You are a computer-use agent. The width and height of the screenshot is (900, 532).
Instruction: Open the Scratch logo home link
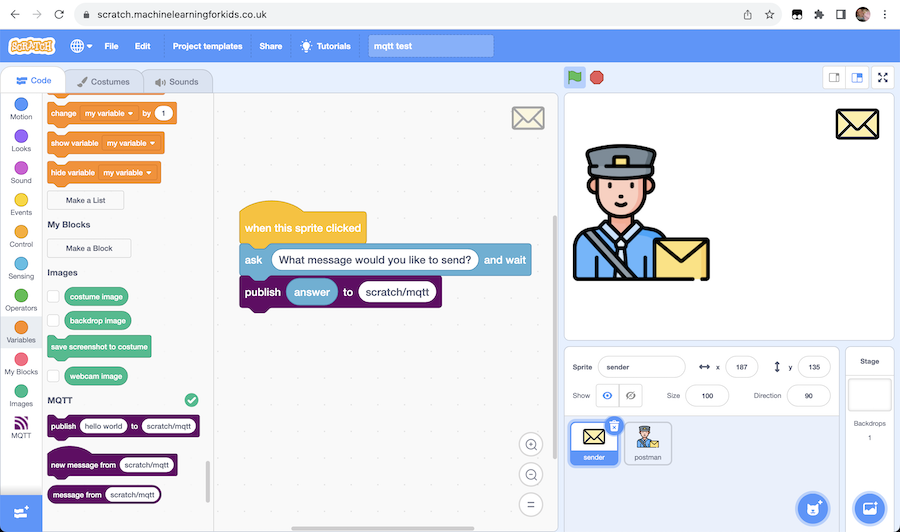click(x=32, y=46)
